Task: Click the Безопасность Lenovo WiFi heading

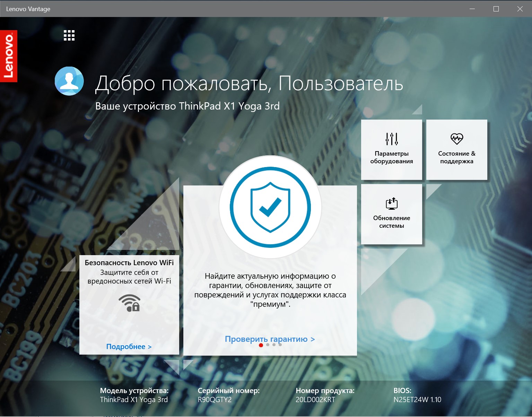Action: 129,263
